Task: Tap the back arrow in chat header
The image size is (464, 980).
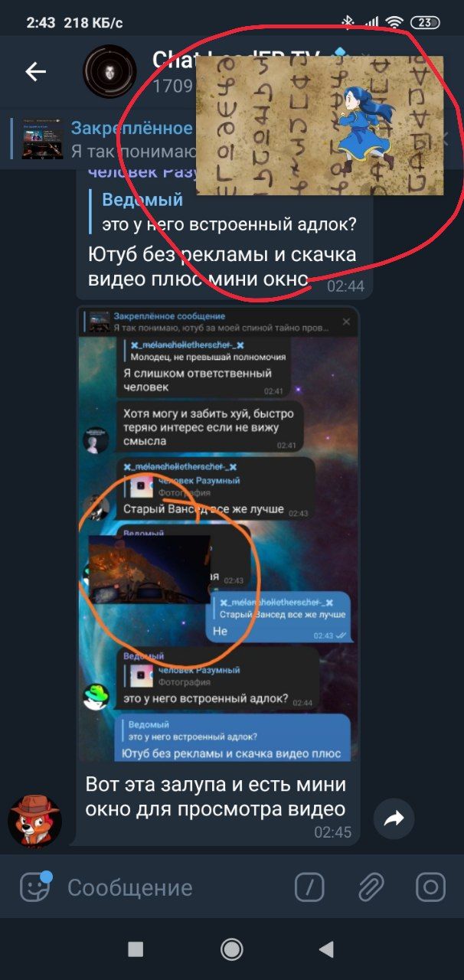Action: (36, 72)
